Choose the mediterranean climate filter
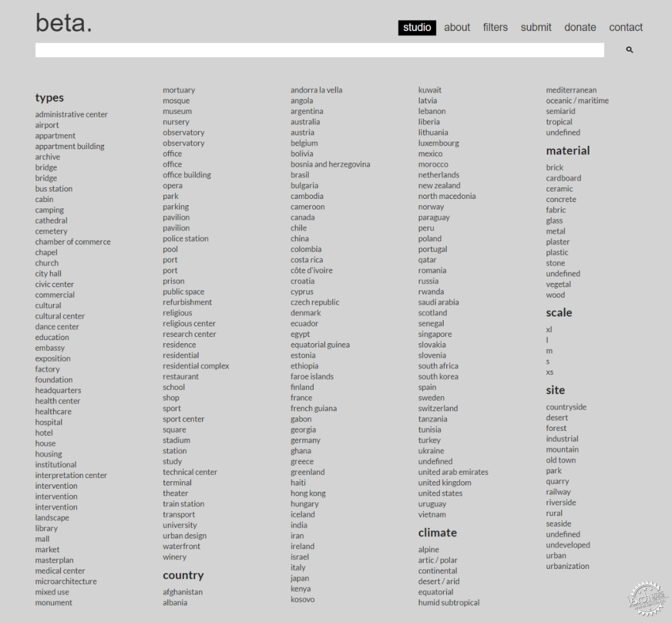Image resolution: width=672 pixels, height=623 pixels. point(571,90)
